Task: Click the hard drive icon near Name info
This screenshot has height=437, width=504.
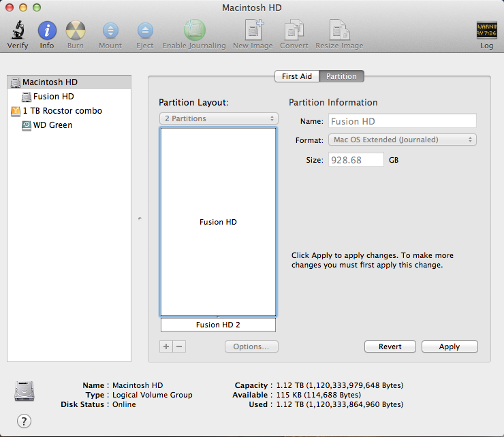Action: [x=25, y=391]
